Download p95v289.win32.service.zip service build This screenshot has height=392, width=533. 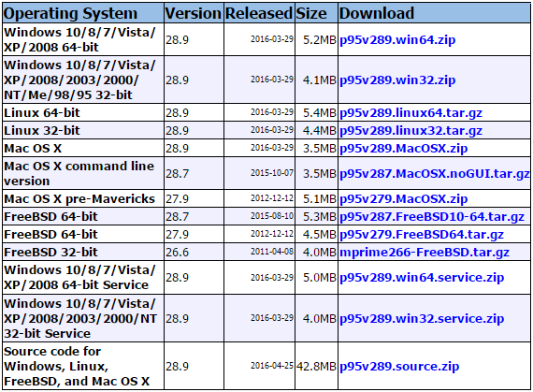point(422,319)
